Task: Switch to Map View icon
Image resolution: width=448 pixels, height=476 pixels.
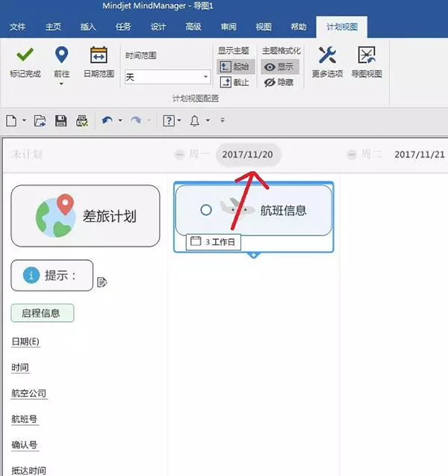Action: [367, 55]
